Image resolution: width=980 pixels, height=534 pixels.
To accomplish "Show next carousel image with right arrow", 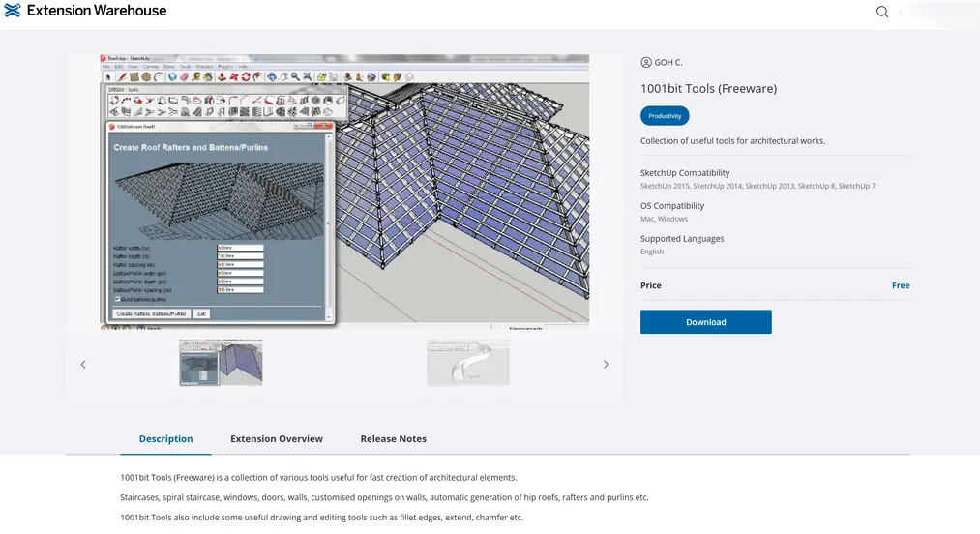I will pos(606,365).
